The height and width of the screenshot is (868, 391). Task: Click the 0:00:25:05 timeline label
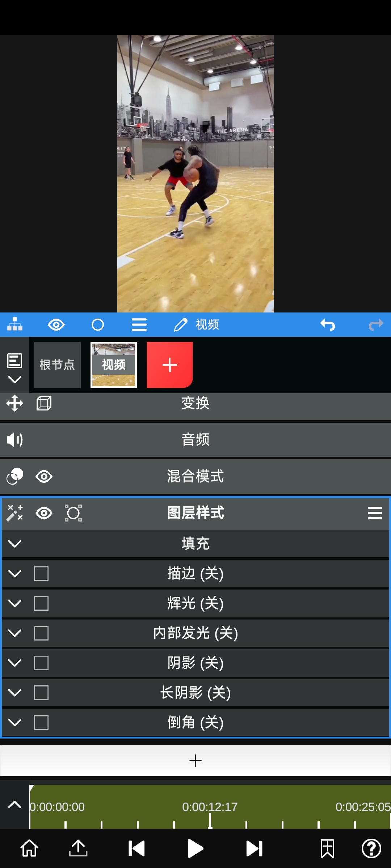[x=363, y=807]
